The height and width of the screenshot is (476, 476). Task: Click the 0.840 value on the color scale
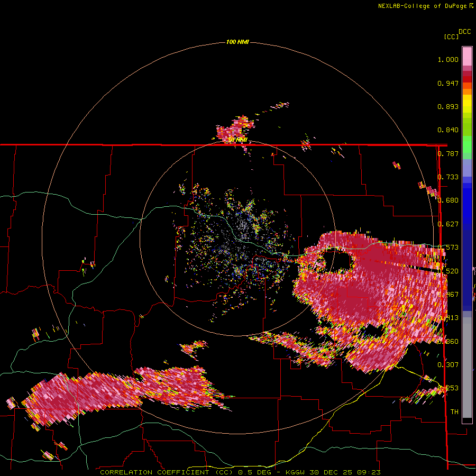coord(448,130)
